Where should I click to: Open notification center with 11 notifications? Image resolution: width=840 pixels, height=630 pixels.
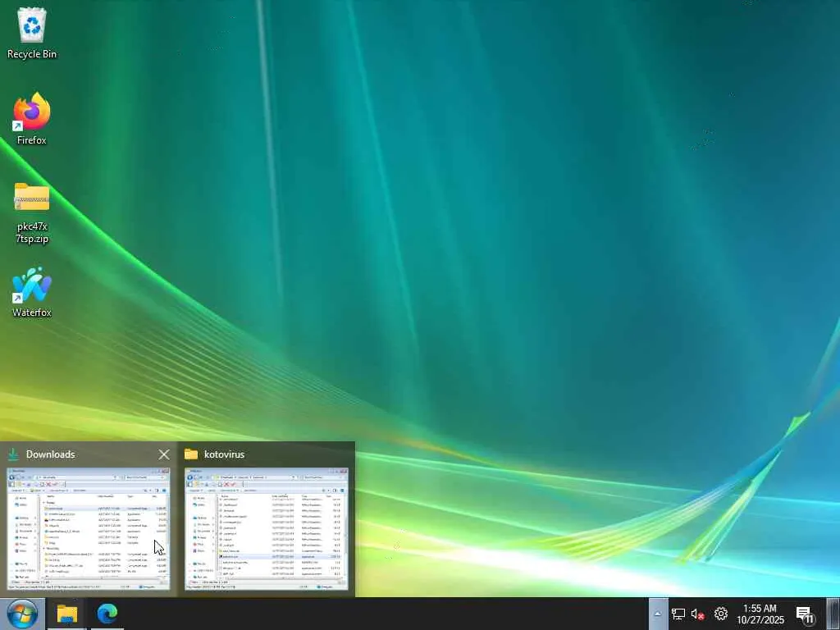(x=805, y=614)
